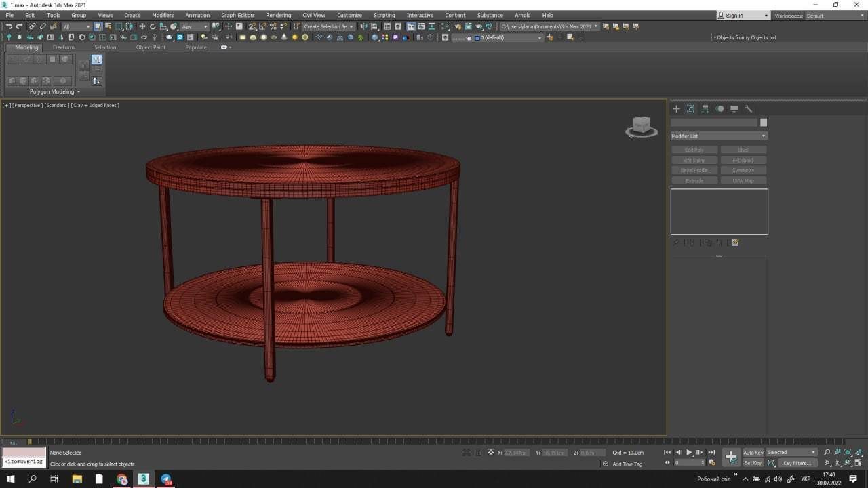The image size is (868, 488).
Task: Click the Play Animation button
Action: [x=689, y=452]
